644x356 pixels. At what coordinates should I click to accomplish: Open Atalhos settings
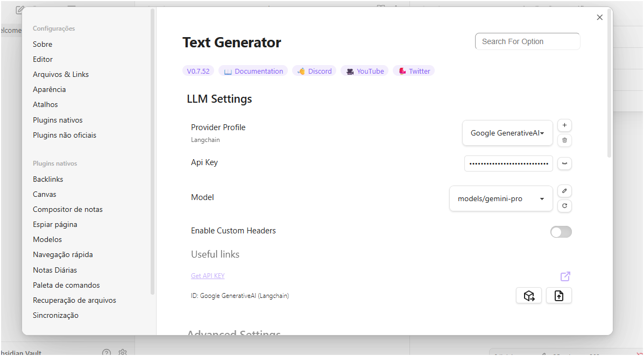(45, 105)
